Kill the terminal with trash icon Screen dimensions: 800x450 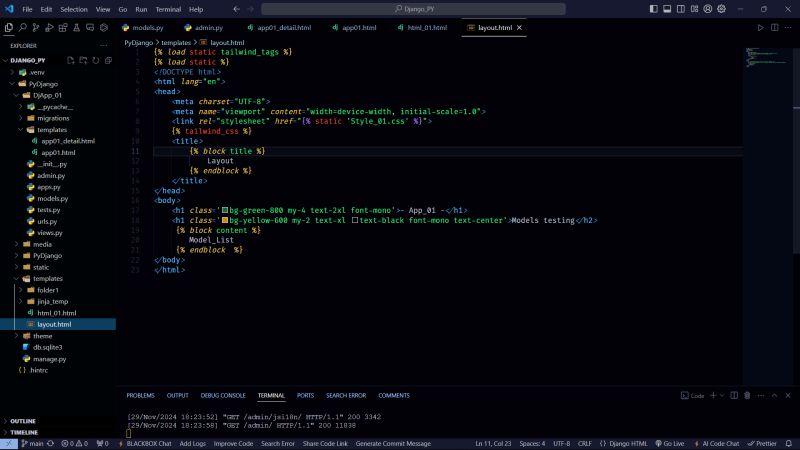747,395
